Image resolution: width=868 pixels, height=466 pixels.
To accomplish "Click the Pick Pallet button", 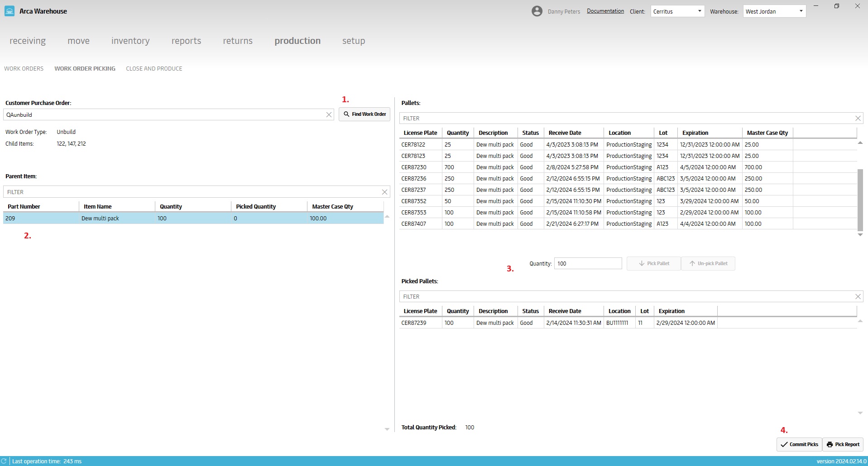I will click(654, 263).
